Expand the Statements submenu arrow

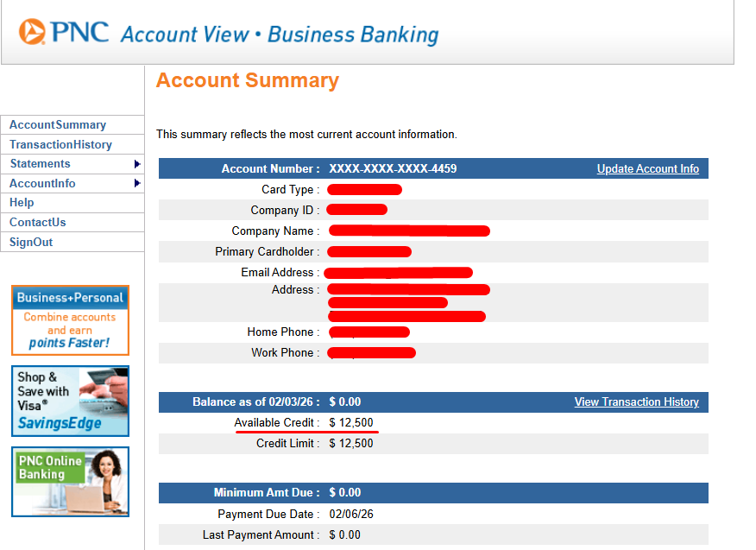[136, 164]
